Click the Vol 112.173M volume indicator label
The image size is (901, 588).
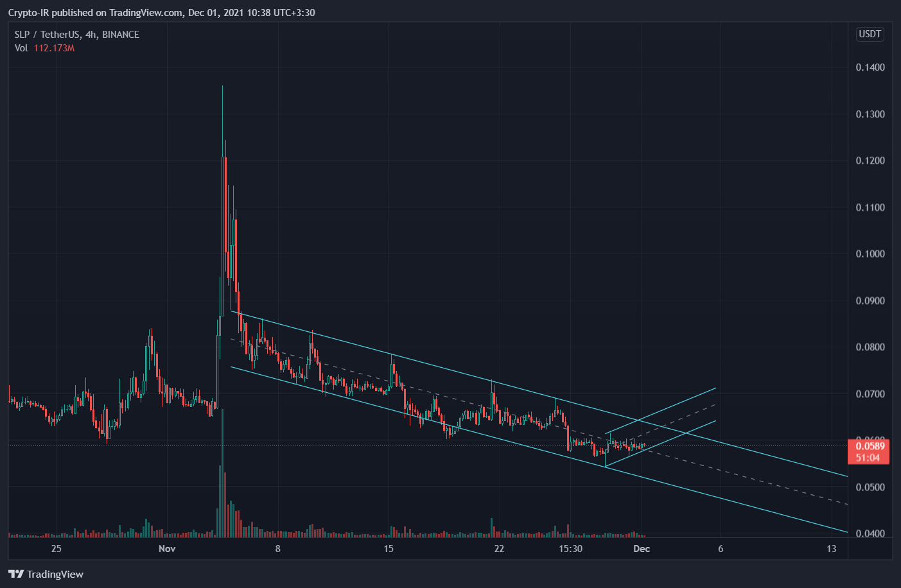(x=44, y=48)
